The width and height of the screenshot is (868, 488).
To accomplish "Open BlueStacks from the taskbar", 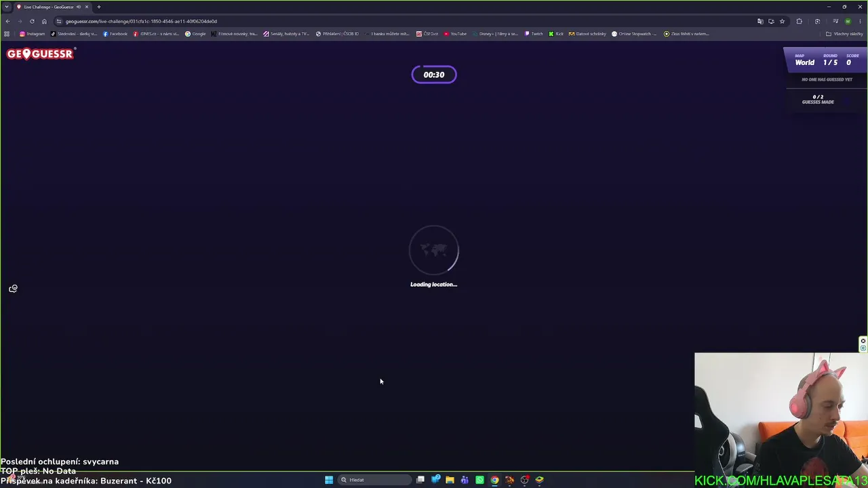I will coord(539,480).
